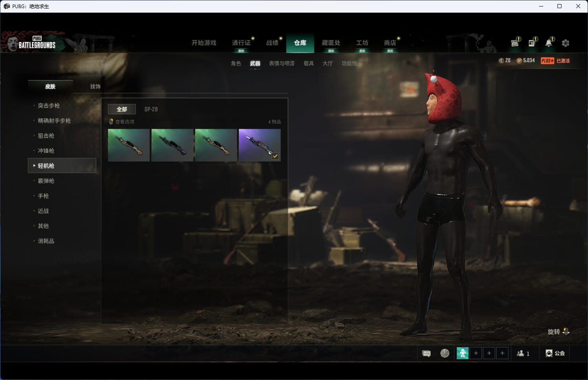Invite via the middle plus squad slot
The image size is (588, 380).
(x=489, y=353)
